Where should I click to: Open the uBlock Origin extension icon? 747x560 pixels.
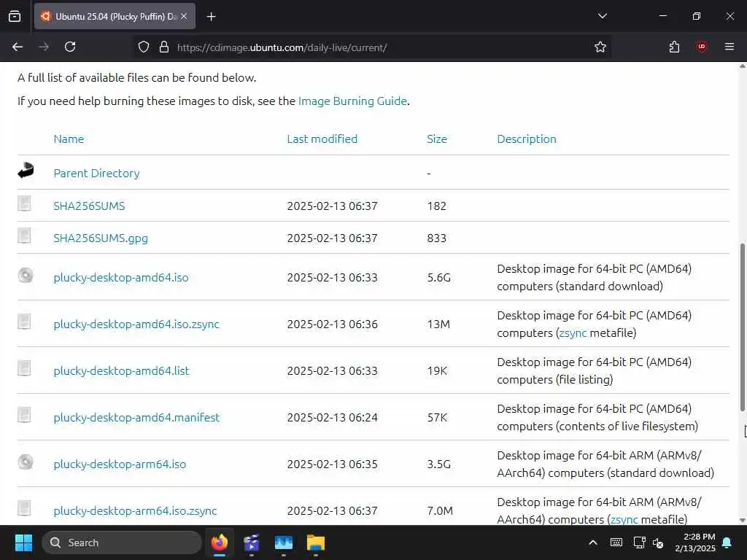[701, 47]
